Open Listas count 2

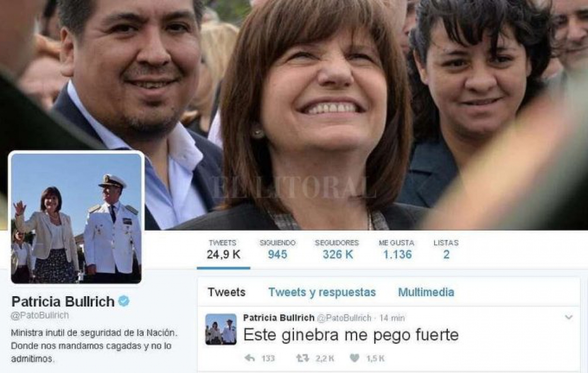446,250
